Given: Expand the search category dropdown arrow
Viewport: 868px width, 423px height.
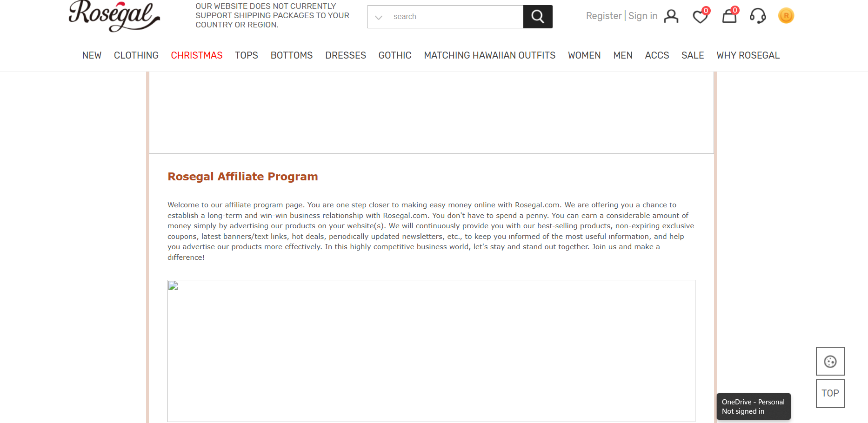Looking at the screenshot, I should (379, 17).
